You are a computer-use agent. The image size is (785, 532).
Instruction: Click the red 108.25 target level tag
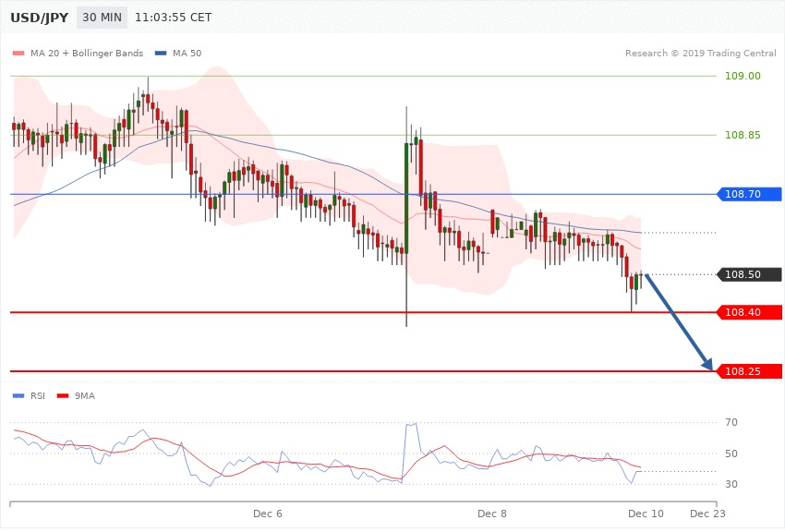749,371
